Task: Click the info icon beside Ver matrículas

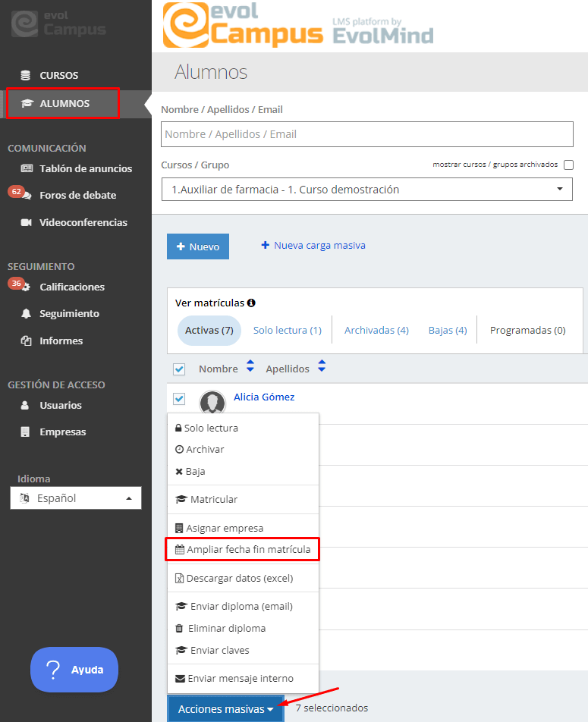Action: tap(251, 303)
